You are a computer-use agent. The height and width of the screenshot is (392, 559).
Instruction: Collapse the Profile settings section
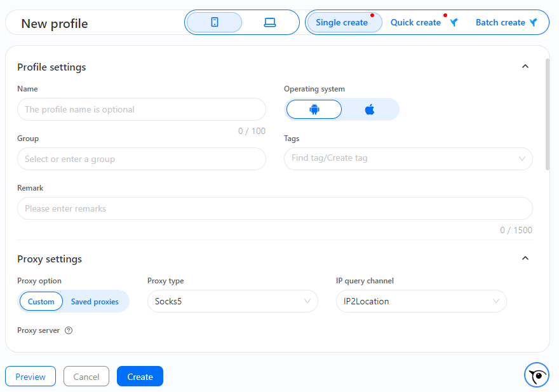[x=525, y=66]
